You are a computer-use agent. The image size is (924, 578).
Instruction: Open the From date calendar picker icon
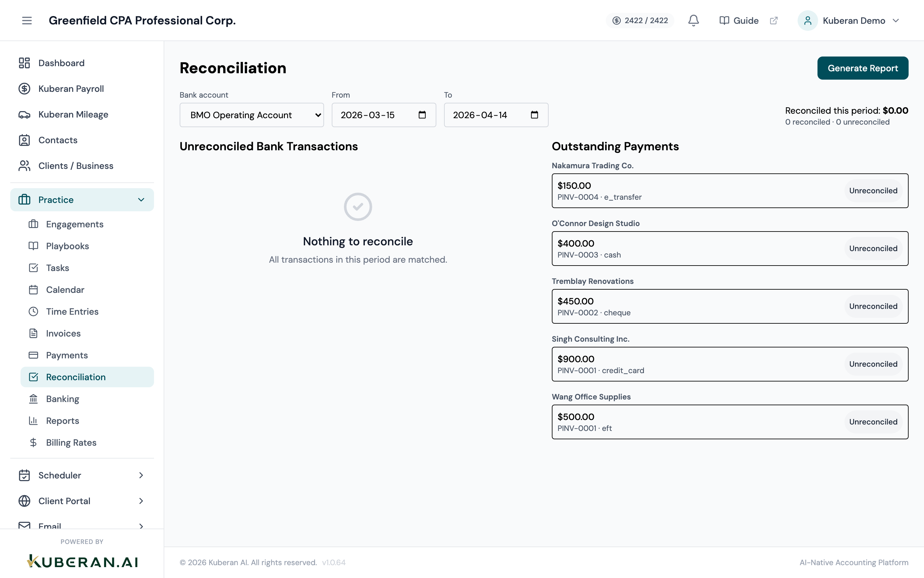point(422,115)
